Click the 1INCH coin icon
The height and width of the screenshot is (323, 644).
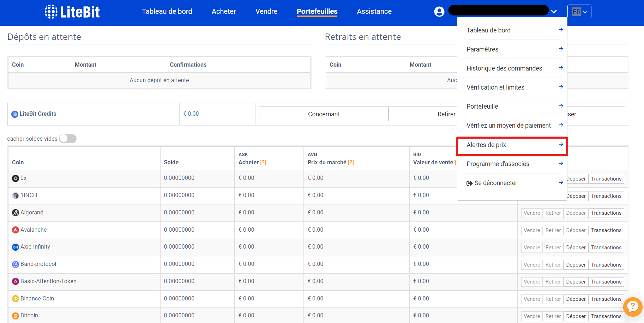15,195
